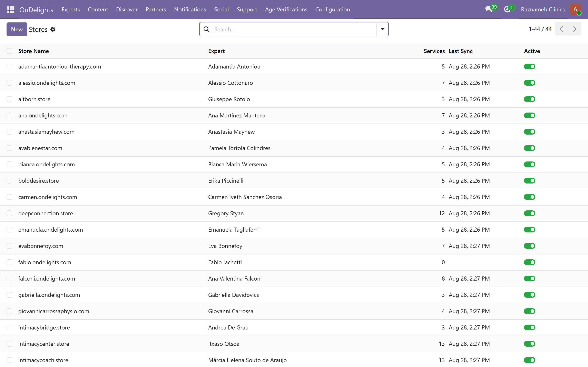
Task: Go to next page arrow
Action: pyautogui.click(x=575, y=29)
